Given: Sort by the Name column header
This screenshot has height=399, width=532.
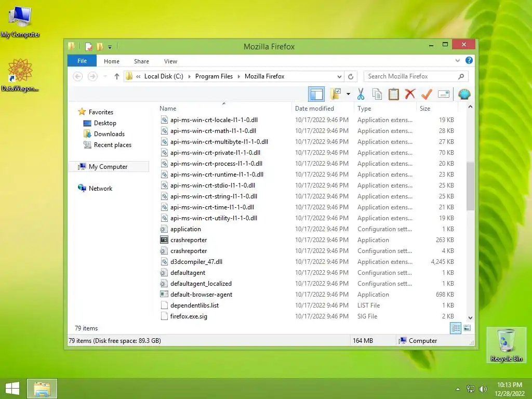Looking at the screenshot, I should (168, 109).
